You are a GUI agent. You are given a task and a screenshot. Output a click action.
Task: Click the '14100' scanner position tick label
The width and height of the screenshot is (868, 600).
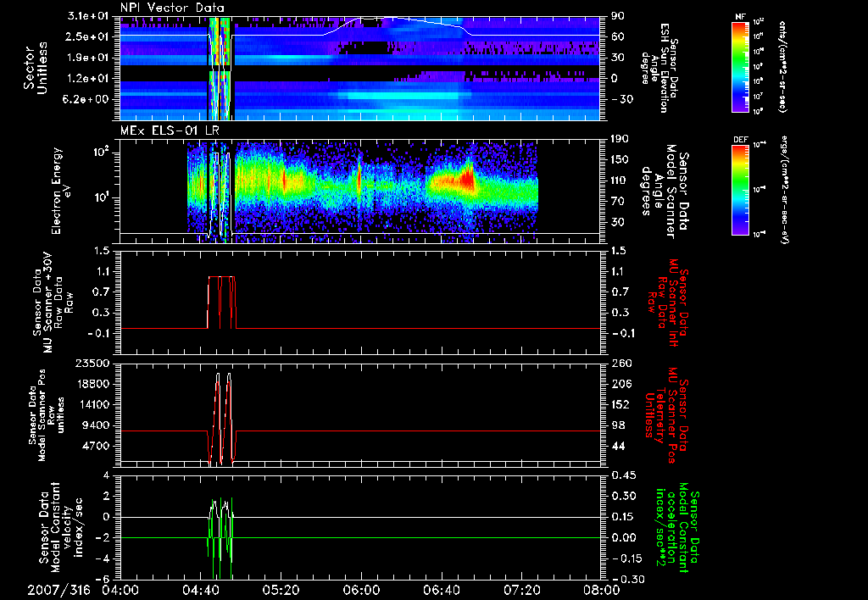coord(92,404)
